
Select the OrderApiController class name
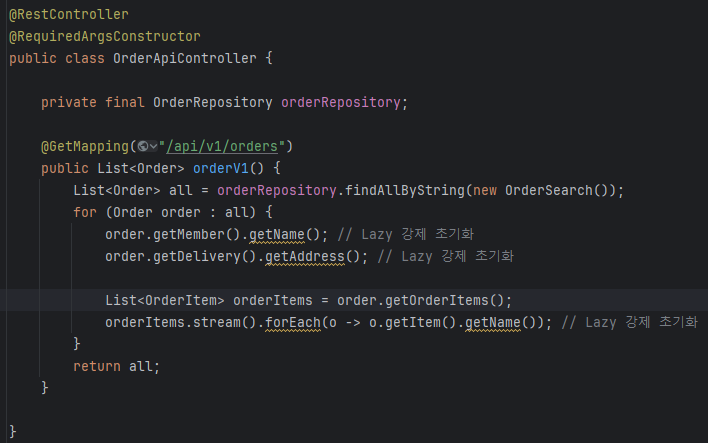[185, 58]
